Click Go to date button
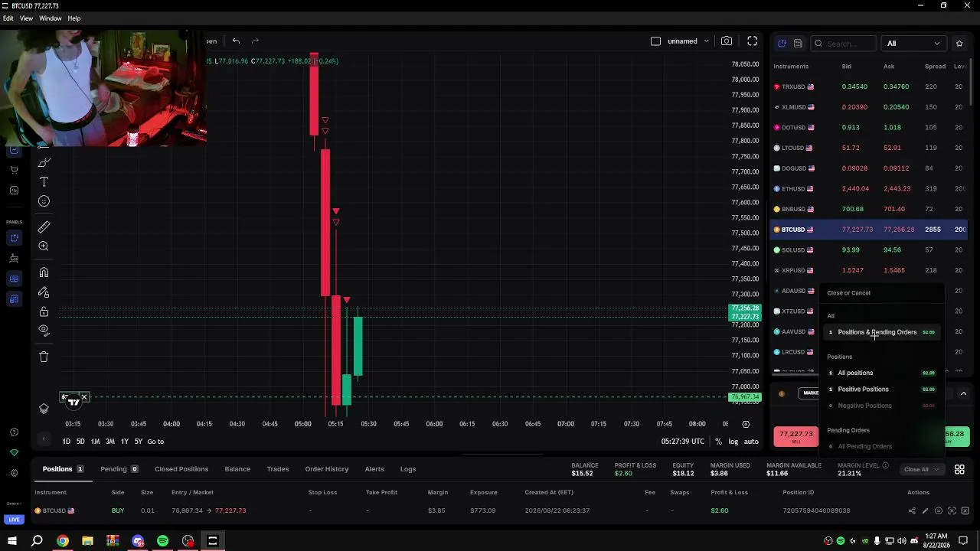The width and height of the screenshot is (980, 551). (x=155, y=442)
